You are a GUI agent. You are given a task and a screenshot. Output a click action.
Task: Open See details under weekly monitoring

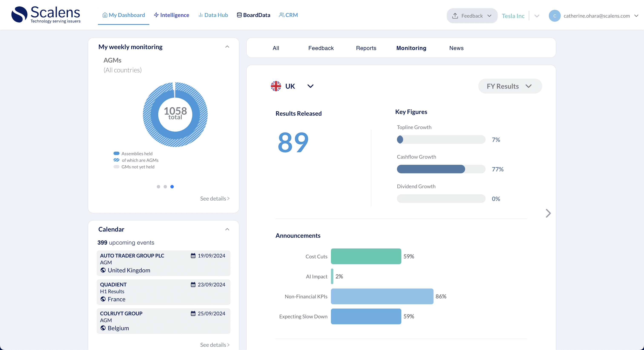click(x=214, y=199)
